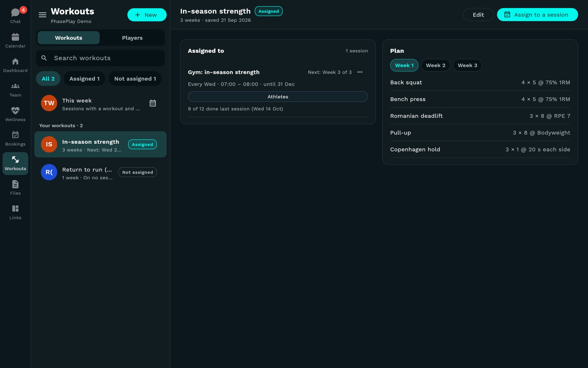Open the Team section
Screen dimensions: 588x368
15,90
